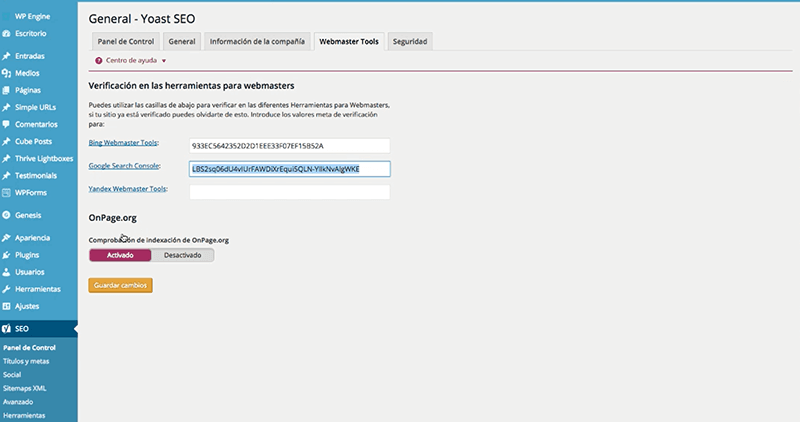Open Herramientas item in SEO submenu

tap(24, 415)
